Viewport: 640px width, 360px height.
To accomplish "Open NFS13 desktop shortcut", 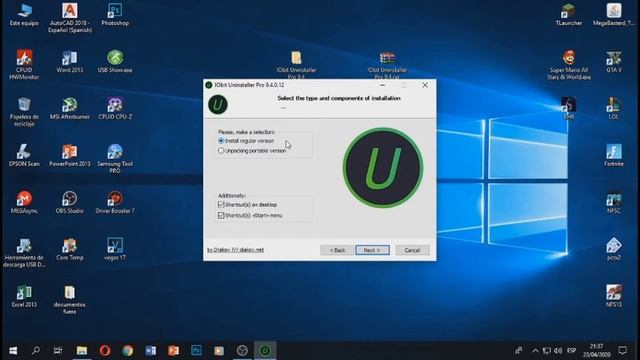I will [x=614, y=296].
